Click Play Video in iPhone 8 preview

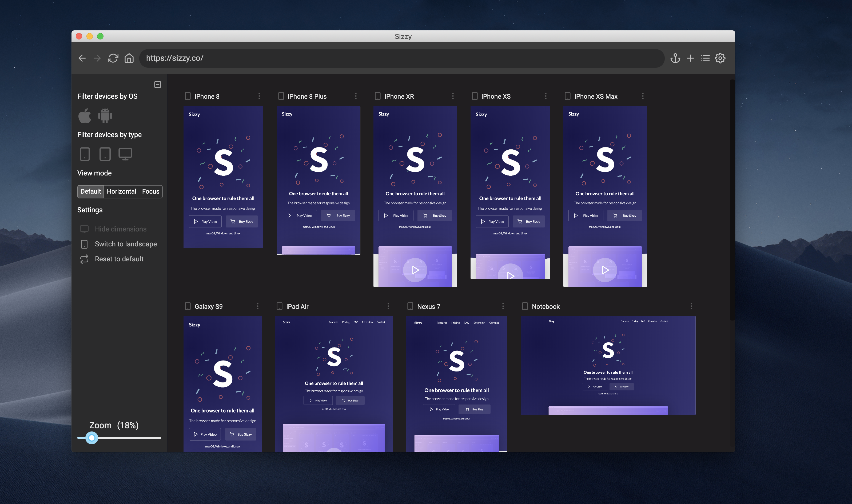[x=205, y=222]
